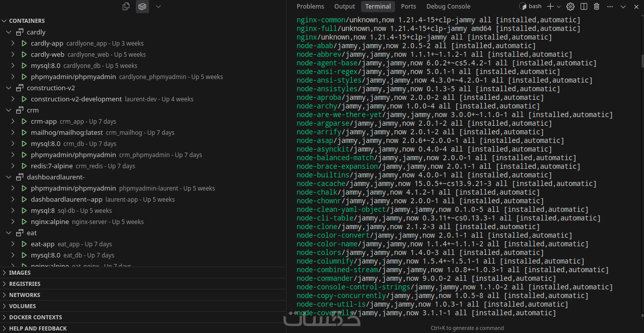Select the mailhog/mailhog:latest container
This screenshot has height=333, width=644.
(x=143, y=132)
